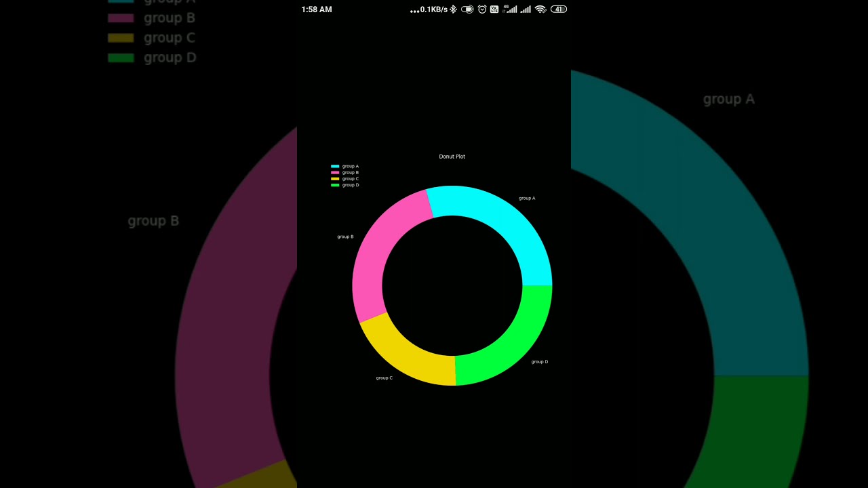Click the group A legend label
868x488 pixels.
(x=351, y=166)
